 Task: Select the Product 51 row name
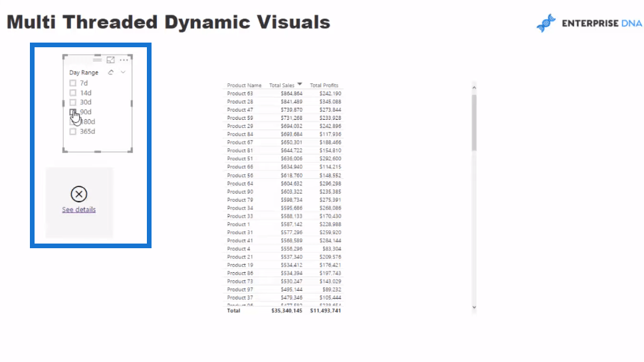coord(240,159)
